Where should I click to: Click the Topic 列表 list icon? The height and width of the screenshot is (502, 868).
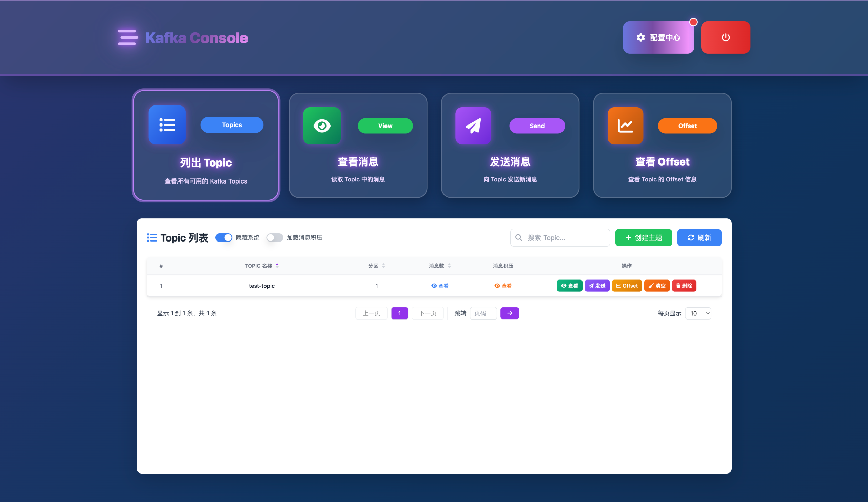[x=152, y=238]
